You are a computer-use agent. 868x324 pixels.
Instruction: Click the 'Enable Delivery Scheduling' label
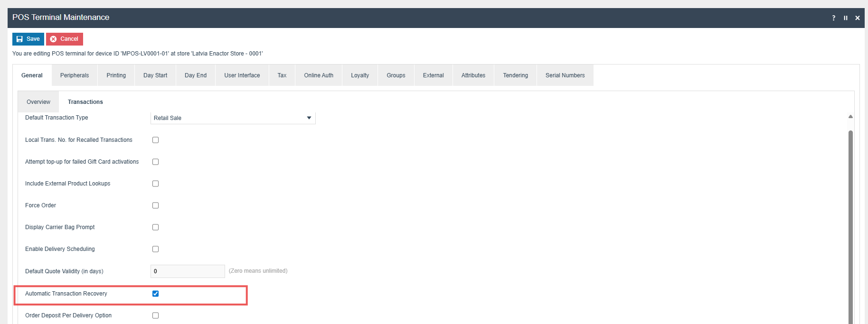click(x=60, y=249)
